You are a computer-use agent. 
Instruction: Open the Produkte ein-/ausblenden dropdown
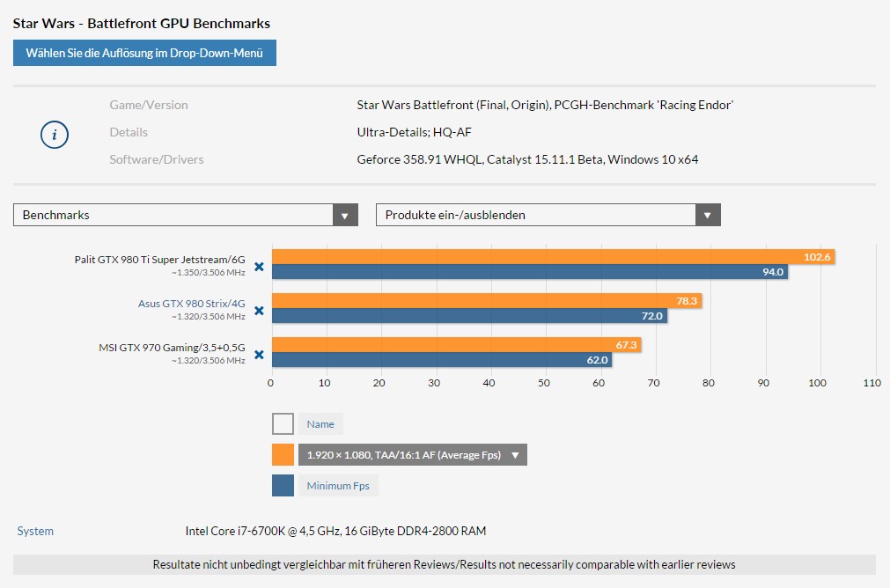(x=548, y=215)
